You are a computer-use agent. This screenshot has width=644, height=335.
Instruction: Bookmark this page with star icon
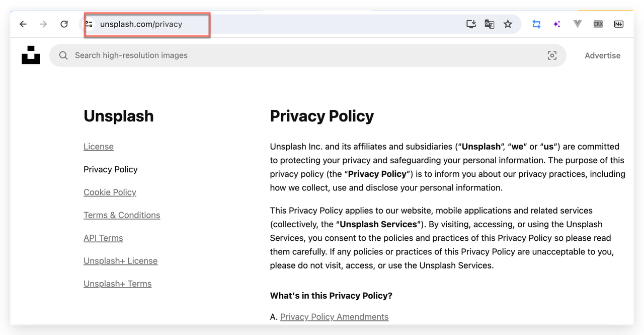(508, 24)
